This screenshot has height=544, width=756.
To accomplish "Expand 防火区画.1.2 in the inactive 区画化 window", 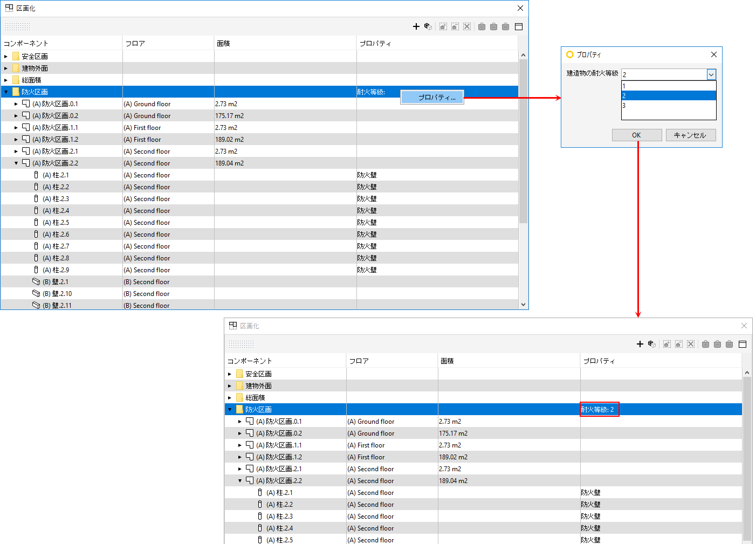I will (x=240, y=457).
